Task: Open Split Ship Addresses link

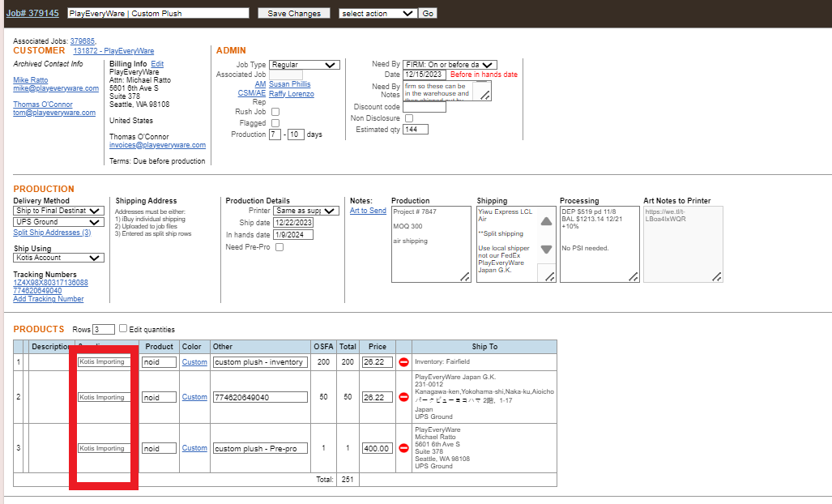Action: pos(52,233)
